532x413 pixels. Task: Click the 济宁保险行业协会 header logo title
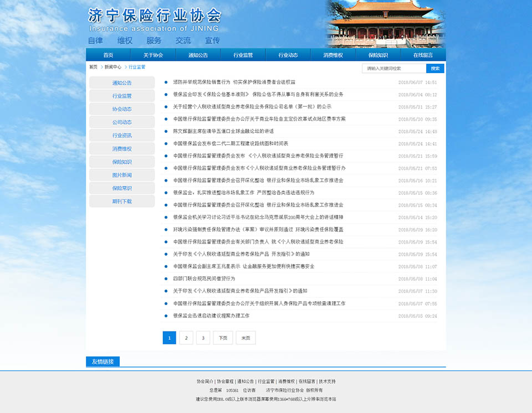[x=155, y=16]
